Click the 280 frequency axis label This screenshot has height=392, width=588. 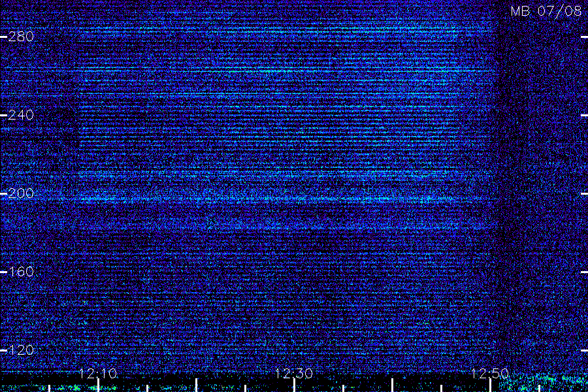tap(21, 37)
